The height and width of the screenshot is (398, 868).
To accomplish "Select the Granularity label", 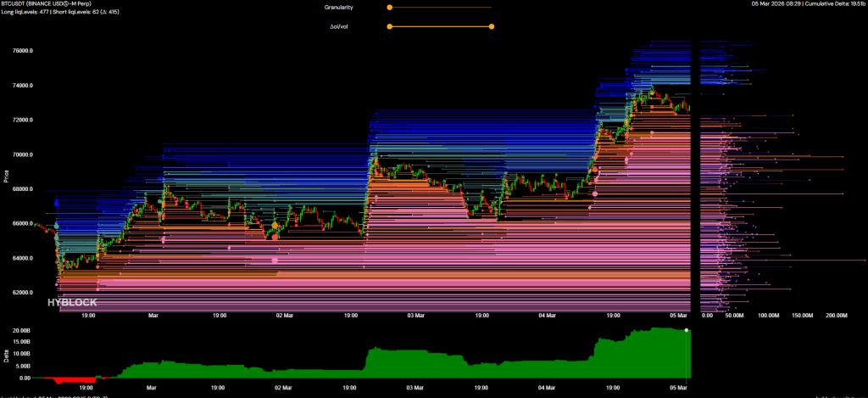I will pos(339,8).
